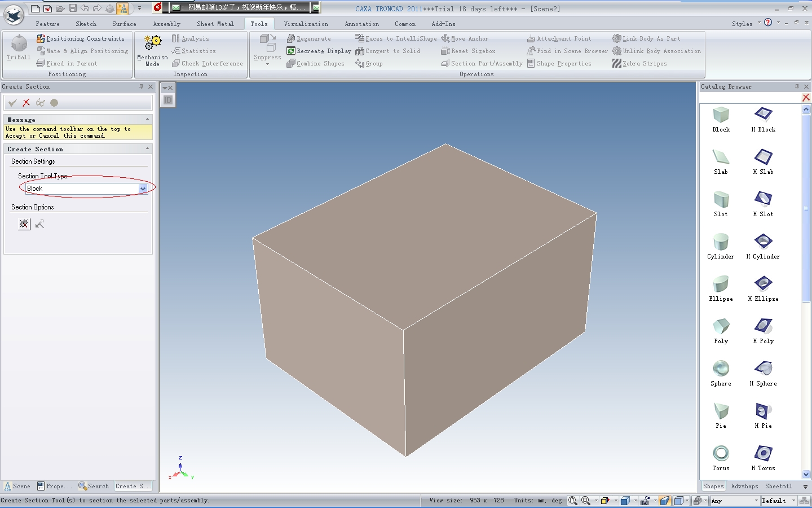
Task: Click the Regenerate command
Action: coord(308,38)
